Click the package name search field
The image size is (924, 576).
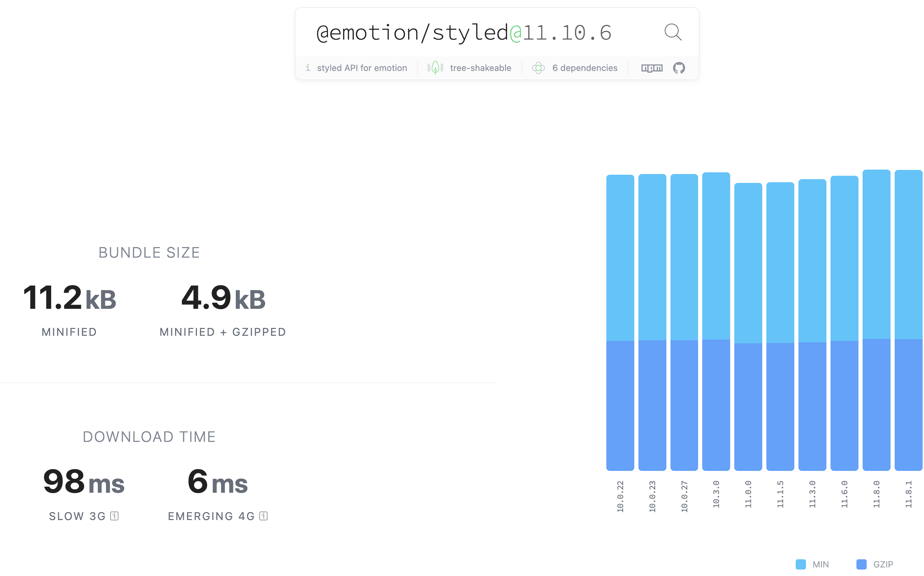pyautogui.click(x=465, y=33)
